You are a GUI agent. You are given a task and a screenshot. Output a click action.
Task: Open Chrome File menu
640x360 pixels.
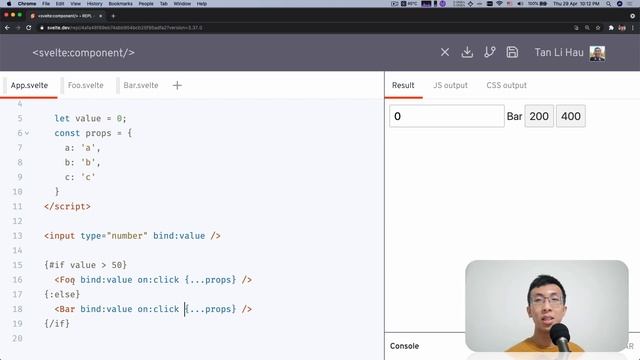(x=46, y=4)
